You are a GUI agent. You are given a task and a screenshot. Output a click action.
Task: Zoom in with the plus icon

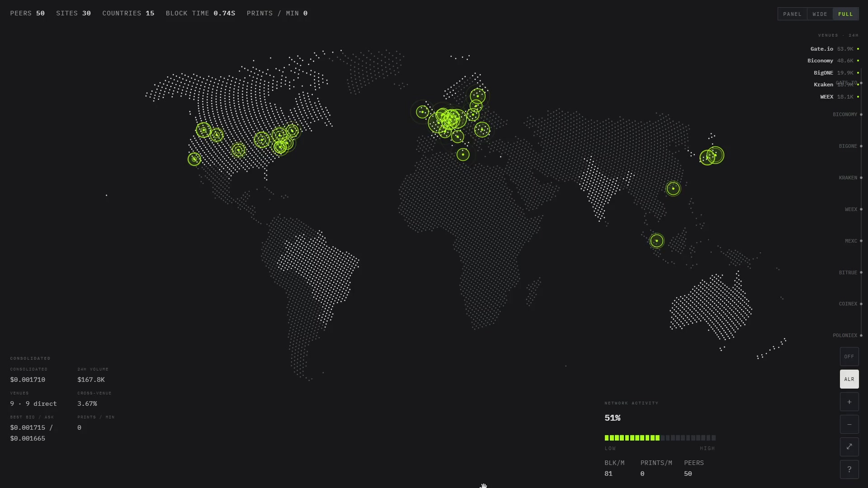point(849,402)
